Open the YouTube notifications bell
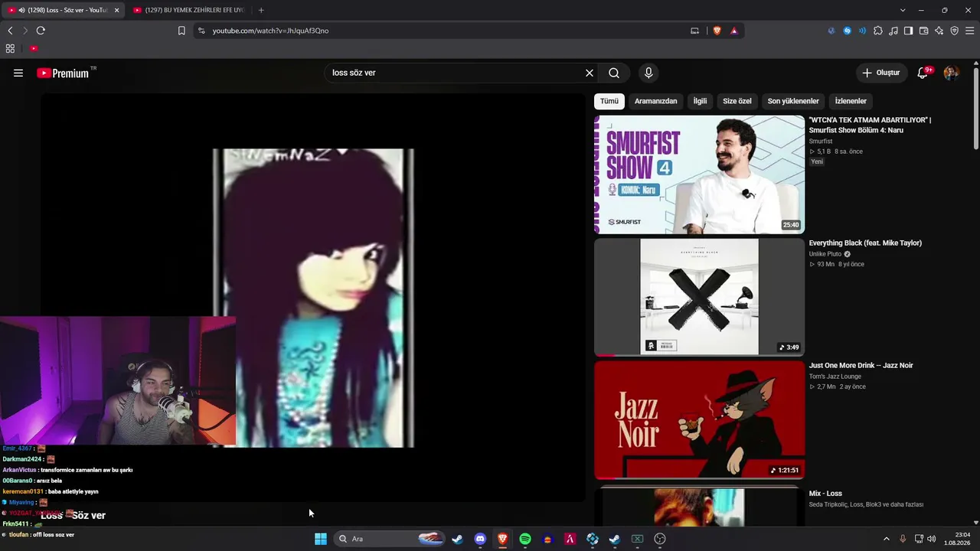Screen dimensions: 980x551 pos(923,73)
